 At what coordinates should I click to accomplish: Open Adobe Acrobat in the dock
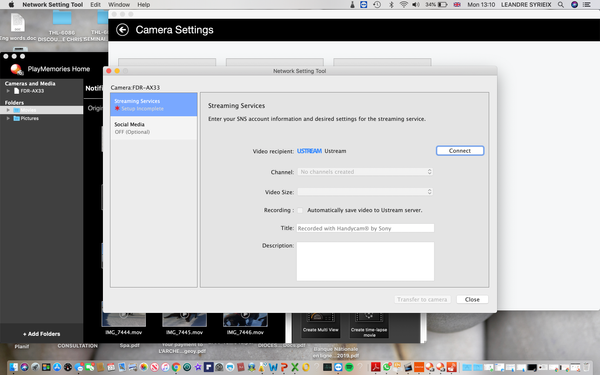(376, 367)
